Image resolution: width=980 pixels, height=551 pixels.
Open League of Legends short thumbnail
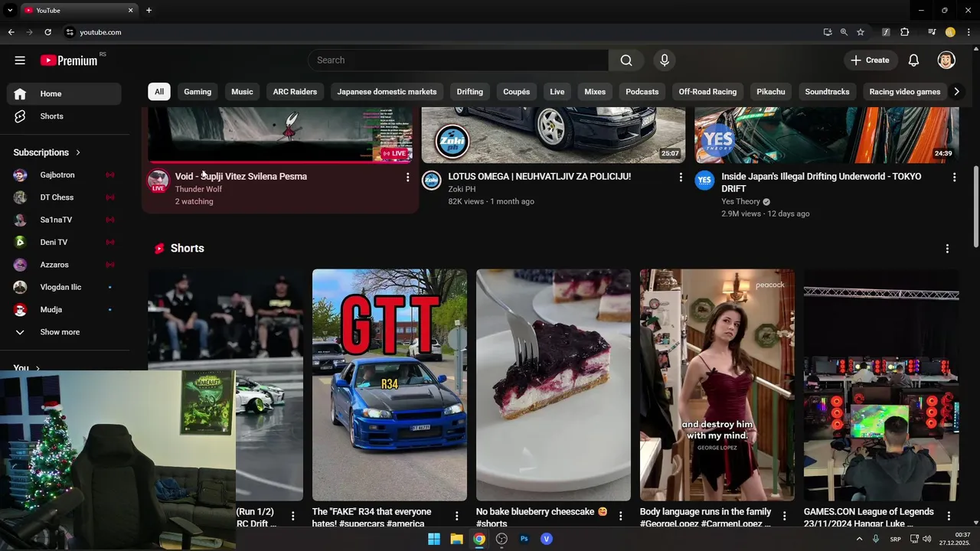(881, 385)
